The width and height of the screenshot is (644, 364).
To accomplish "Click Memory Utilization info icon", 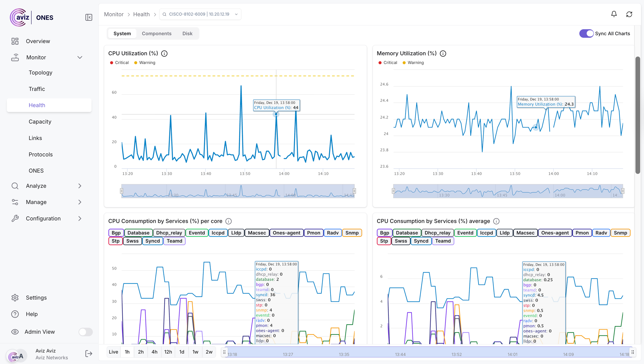I will point(443,53).
